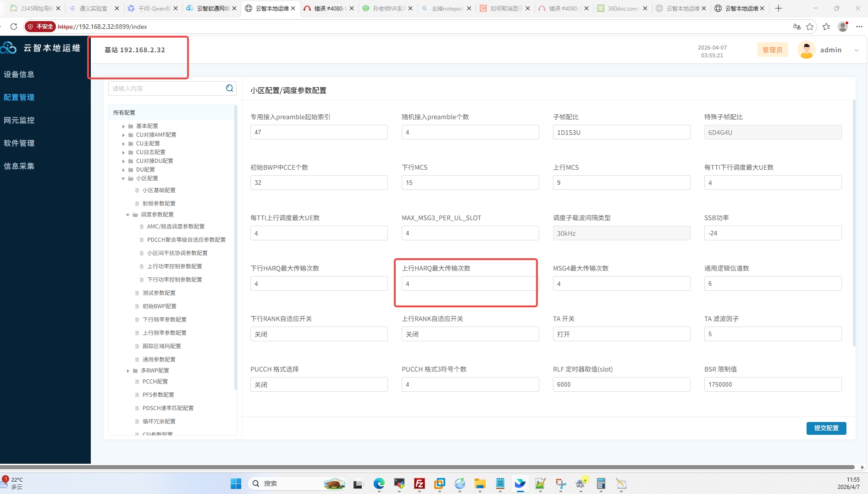Click the search magnifier icon in config tree

point(229,89)
